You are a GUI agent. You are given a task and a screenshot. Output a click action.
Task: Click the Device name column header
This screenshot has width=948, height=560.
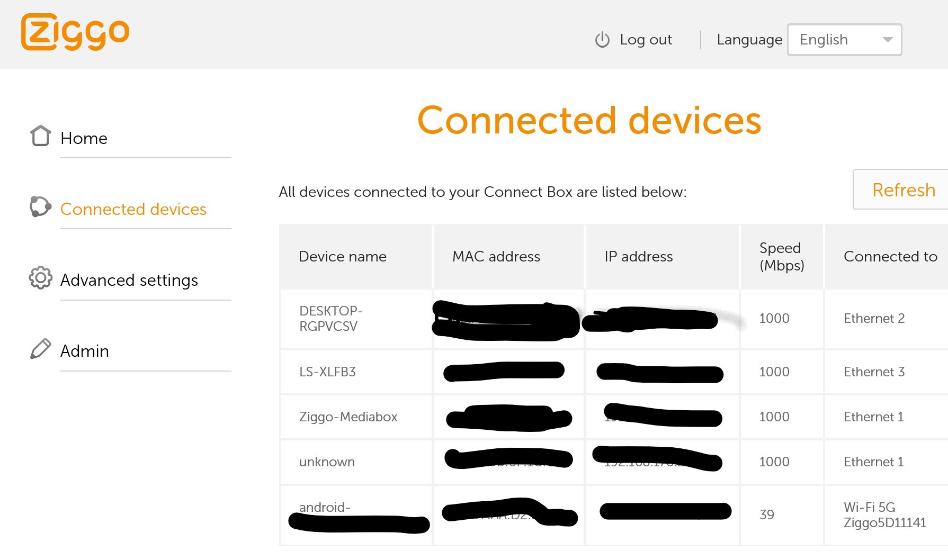click(x=342, y=257)
